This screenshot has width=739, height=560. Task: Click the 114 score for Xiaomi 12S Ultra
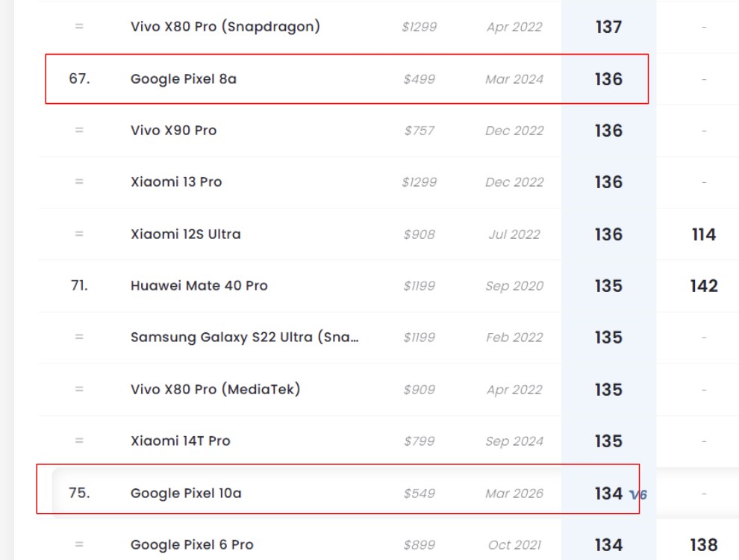pyautogui.click(x=704, y=234)
